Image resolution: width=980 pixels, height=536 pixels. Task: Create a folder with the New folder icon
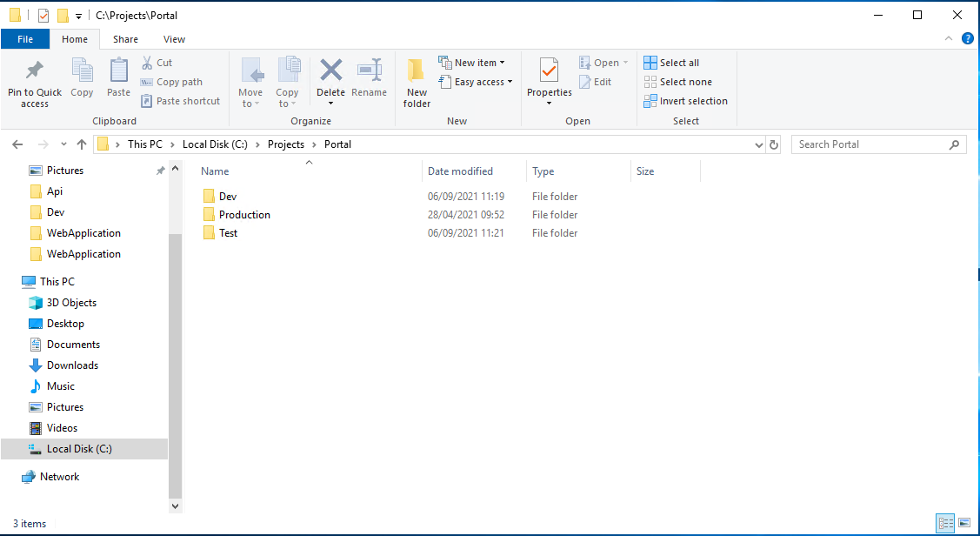pyautogui.click(x=416, y=81)
